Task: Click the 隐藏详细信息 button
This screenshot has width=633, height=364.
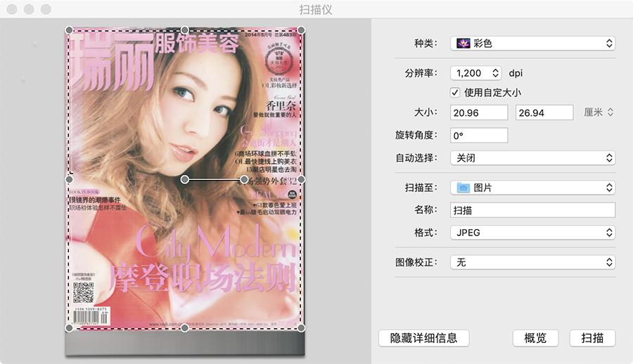Action: pyautogui.click(x=423, y=338)
